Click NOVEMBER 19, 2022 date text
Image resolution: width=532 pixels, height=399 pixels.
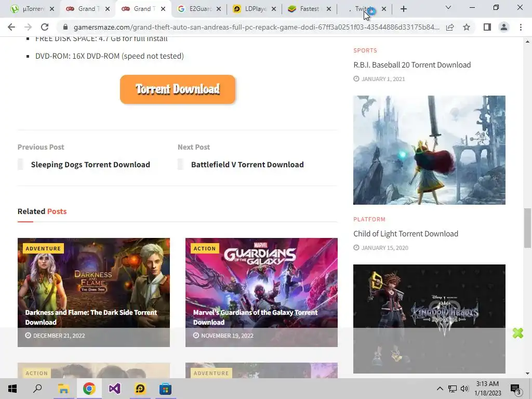tap(228, 336)
